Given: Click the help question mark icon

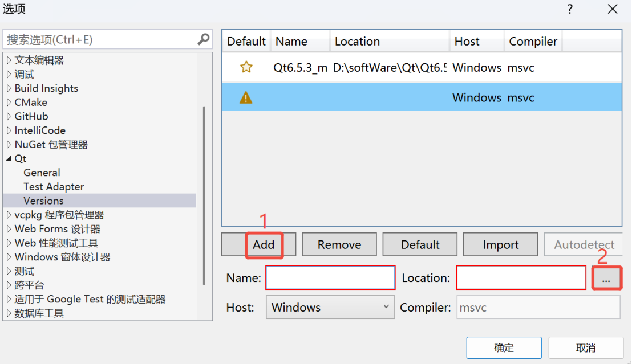Looking at the screenshot, I should (570, 9).
